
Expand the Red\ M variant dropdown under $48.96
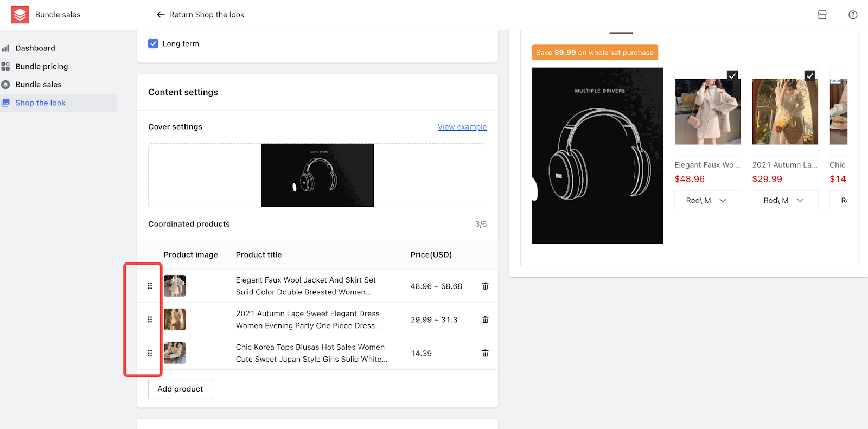[x=707, y=200]
